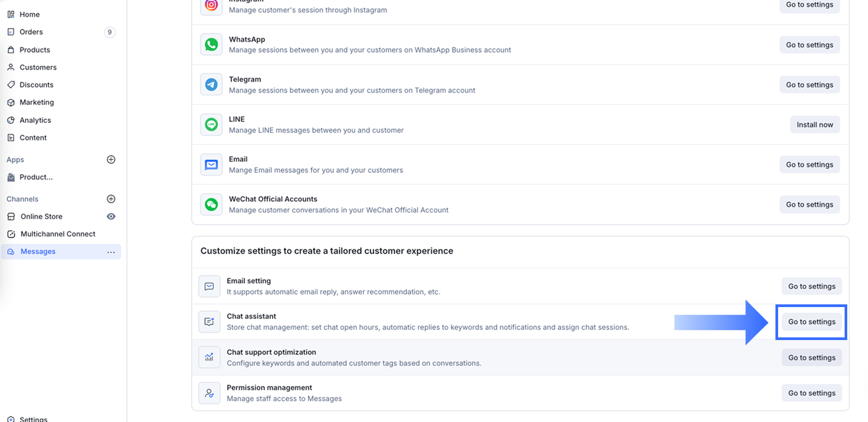Click the WeChat Official Accounts icon
Viewport: 868px width, 422px height.
(211, 204)
